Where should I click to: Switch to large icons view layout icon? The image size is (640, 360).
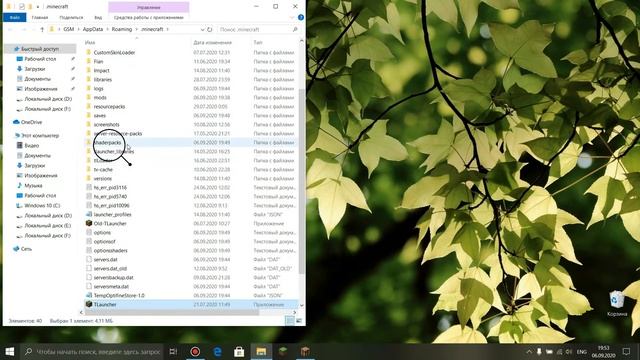299,321
